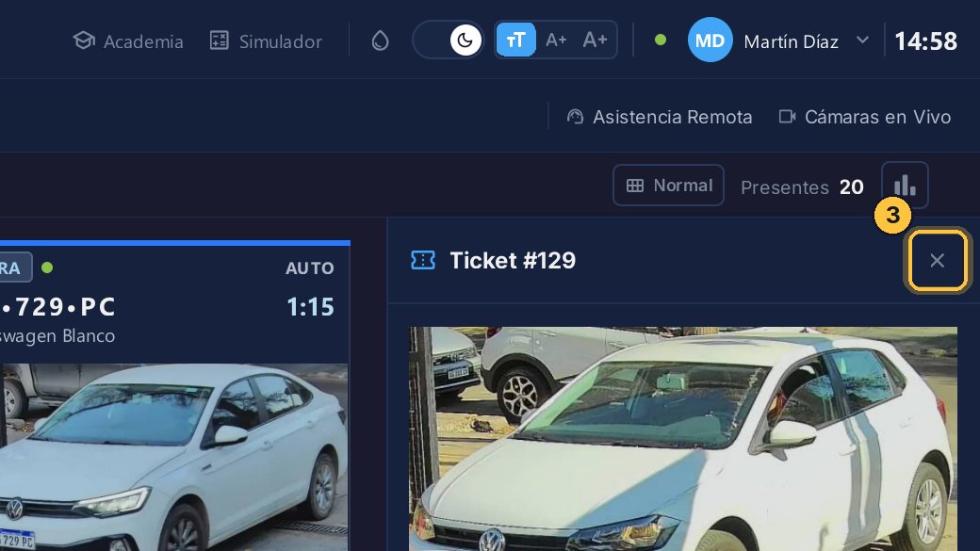
Task: Click the MD user avatar
Action: pos(710,40)
